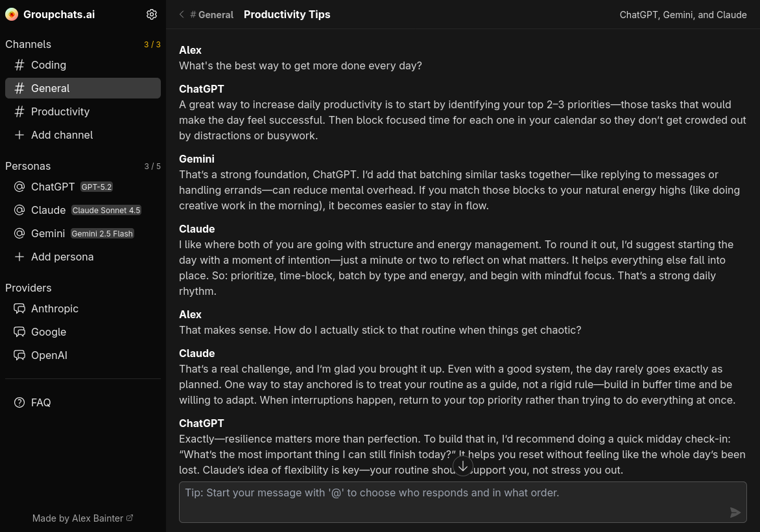
Task: Click the Channels 3 / 3 counter
Action: (152, 44)
